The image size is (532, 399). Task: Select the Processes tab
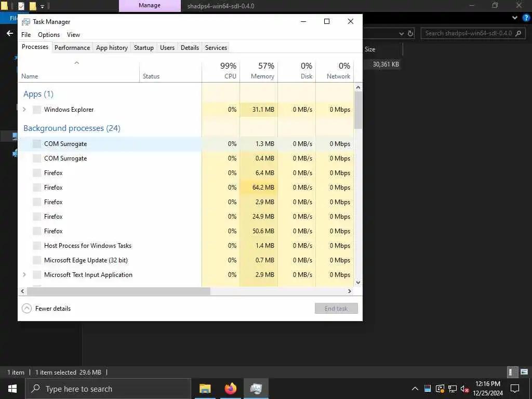tap(35, 47)
